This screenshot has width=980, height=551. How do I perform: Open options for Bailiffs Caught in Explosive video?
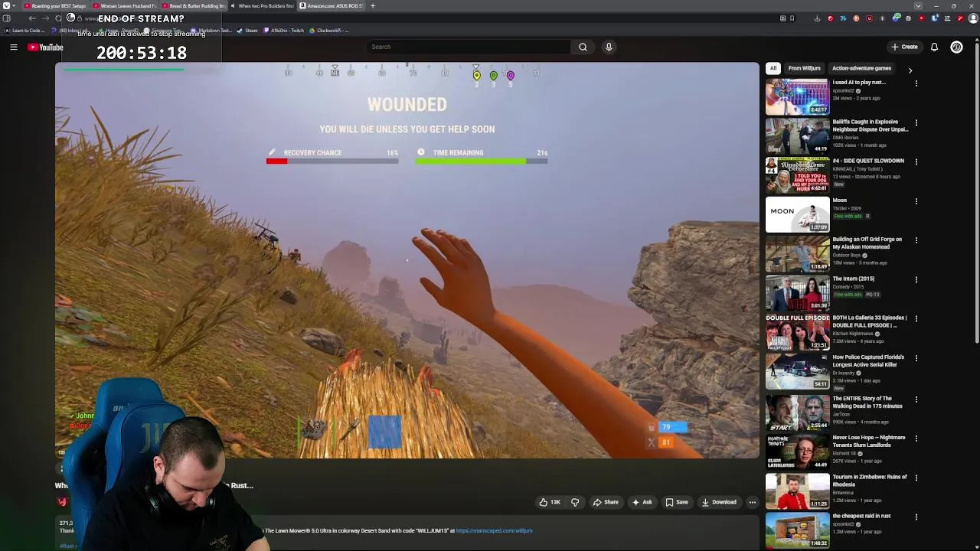[916, 122]
